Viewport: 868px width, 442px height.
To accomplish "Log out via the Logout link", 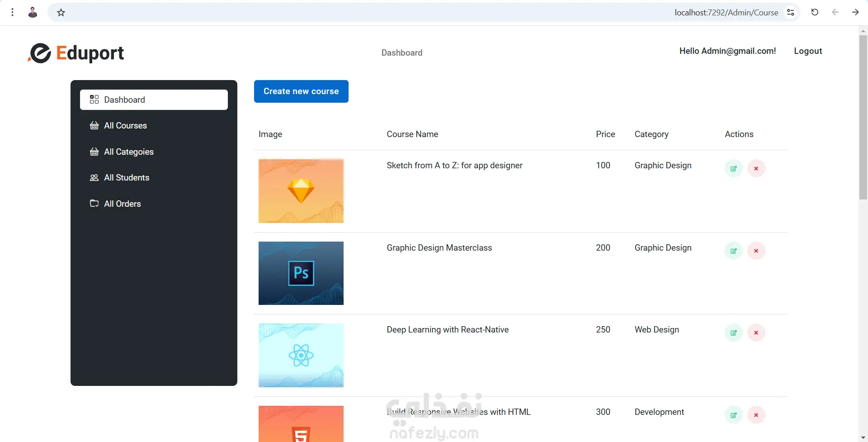I will [x=808, y=51].
